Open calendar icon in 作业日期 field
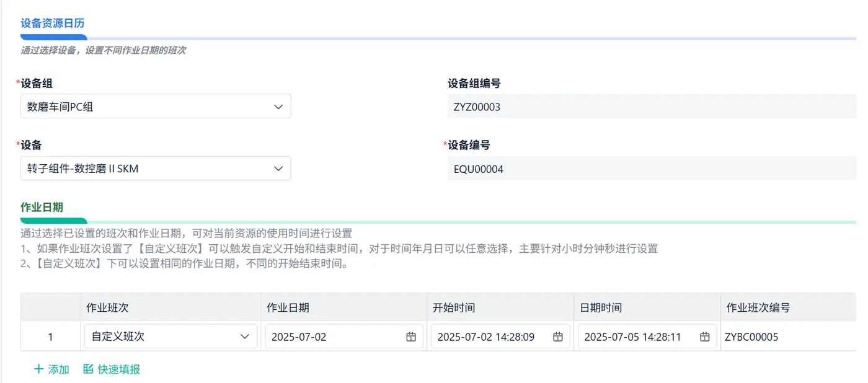868x383 pixels. coord(411,337)
